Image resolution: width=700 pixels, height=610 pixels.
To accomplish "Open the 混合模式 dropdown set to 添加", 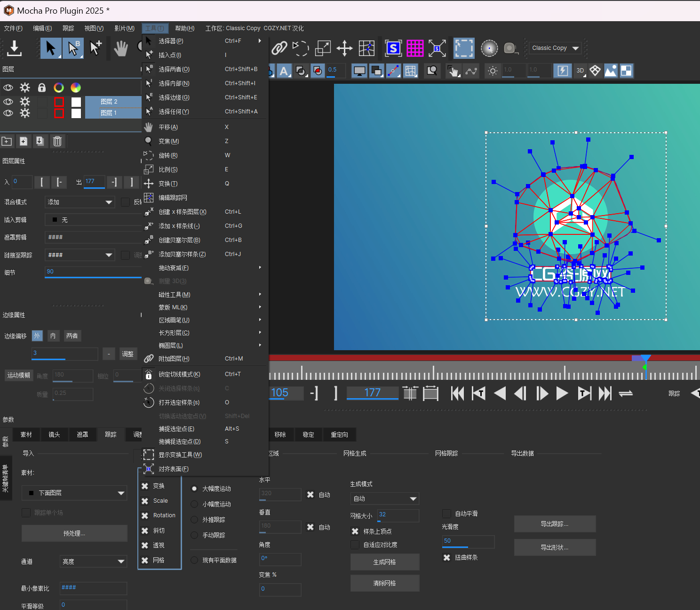I will 80,202.
